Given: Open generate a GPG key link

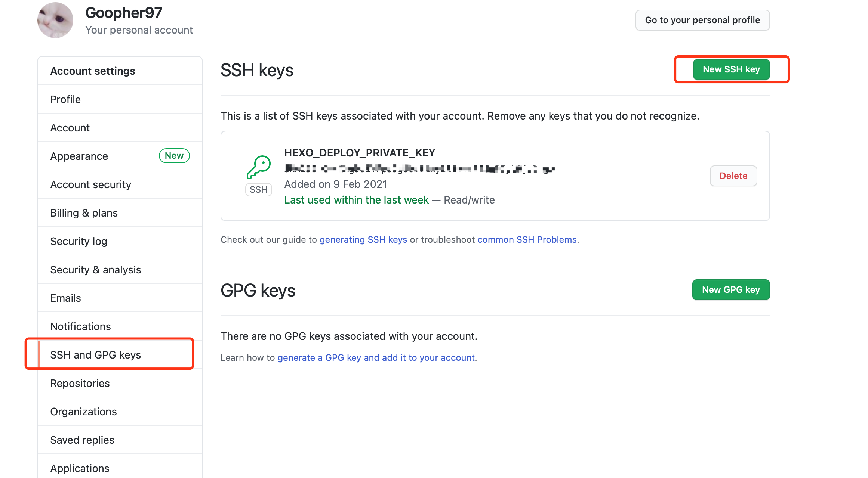Looking at the screenshot, I should pyautogui.click(x=376, y=358).
